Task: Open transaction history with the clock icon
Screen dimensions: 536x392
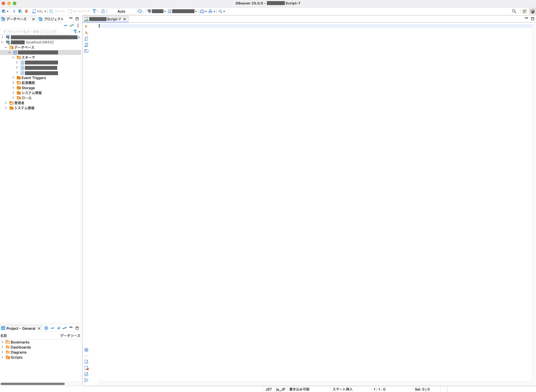Action: click(x=140, y=11)
